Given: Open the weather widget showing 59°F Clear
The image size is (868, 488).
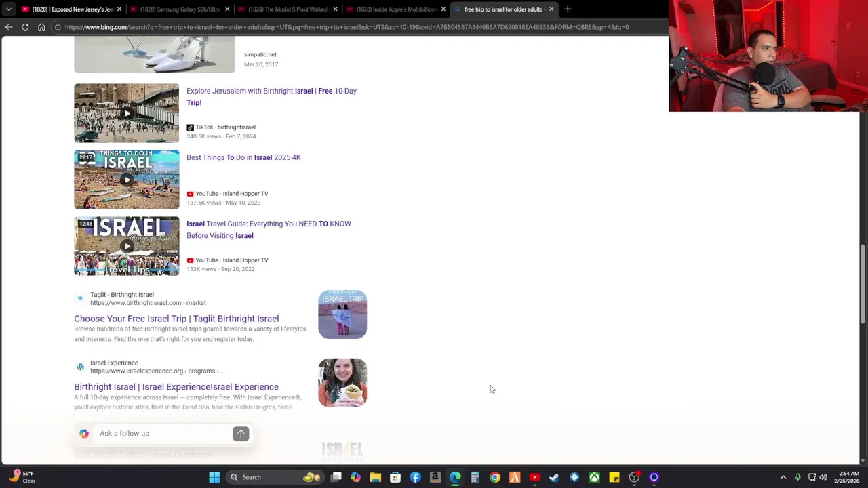Looking at the screenshot, I should pos(22,477).
